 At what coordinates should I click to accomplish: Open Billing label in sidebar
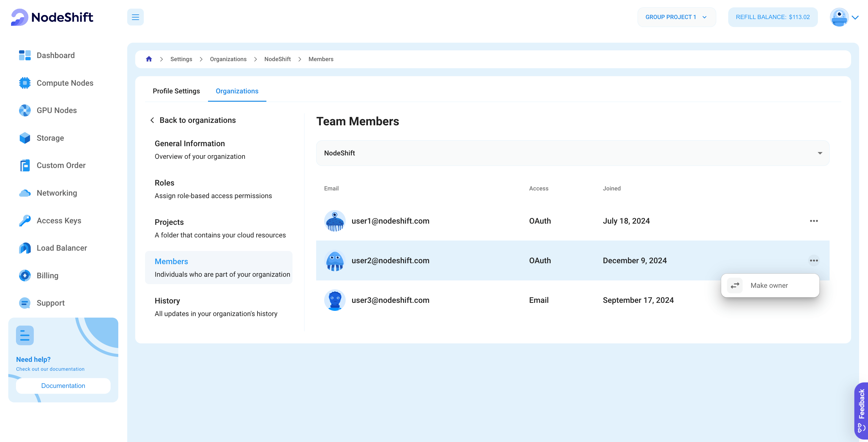[48, 276]
